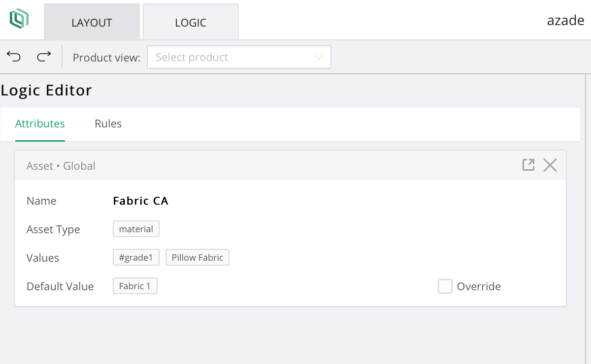Enable the Override checkbox
Screen dimensions: 591x364
pyautogui.click(x=445, y=286)
